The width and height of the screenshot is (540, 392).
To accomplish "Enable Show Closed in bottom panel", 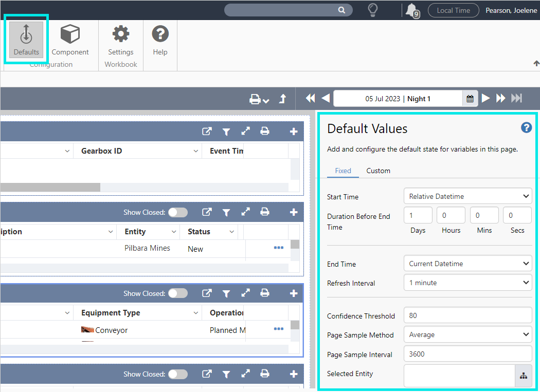I will 178,374.
